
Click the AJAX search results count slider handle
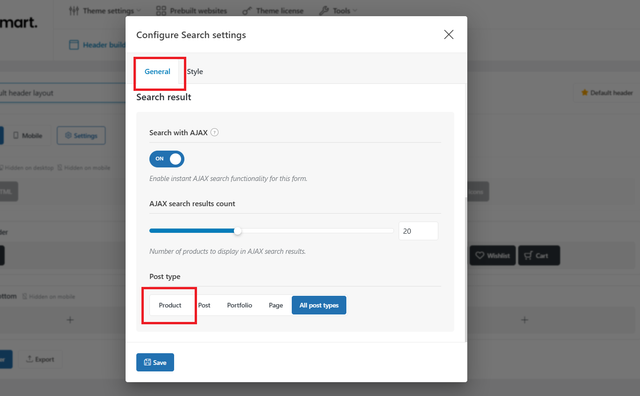[x=238, y=231]
